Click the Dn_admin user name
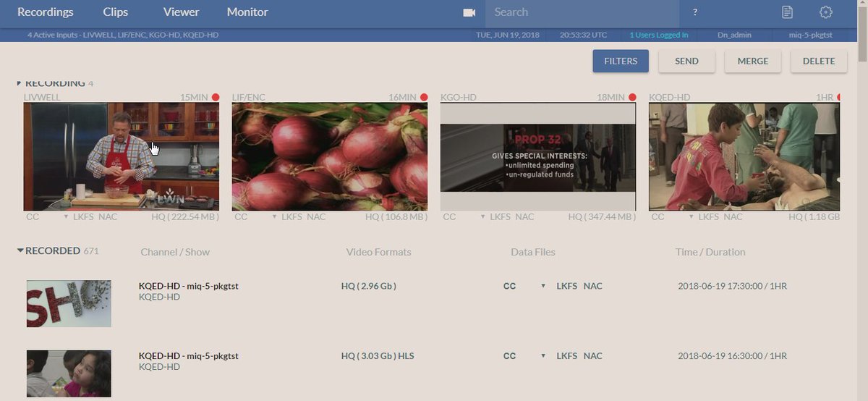This screenshot has height=401, width=868. point(733,35)
